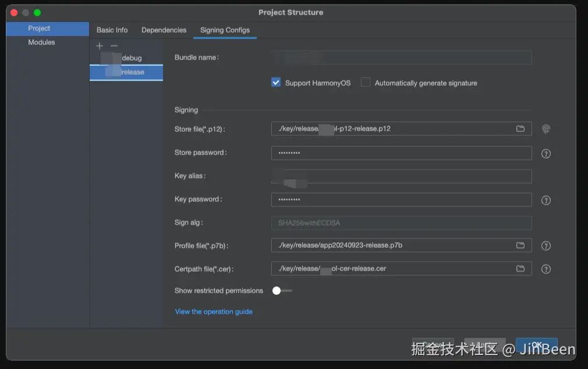588x369 pixels.
Task: Open help icon beside Key password
Action: click(546, 201)
